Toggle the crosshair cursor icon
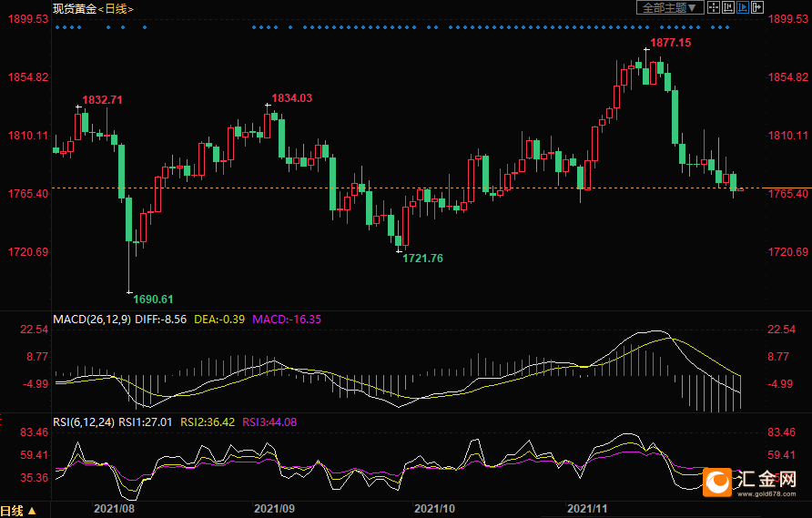 pos(713,7)
